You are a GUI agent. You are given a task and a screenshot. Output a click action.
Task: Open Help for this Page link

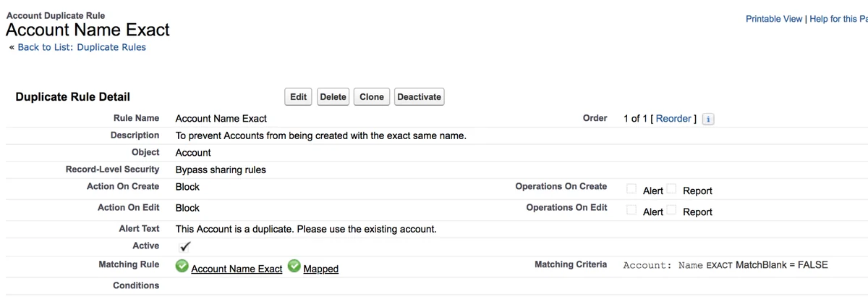click(838, 19)
